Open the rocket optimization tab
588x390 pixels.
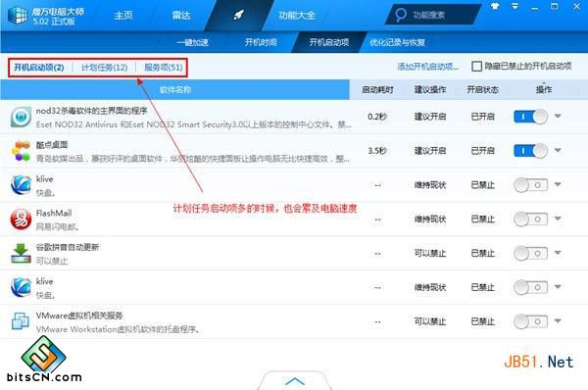(x=239, y=15)
